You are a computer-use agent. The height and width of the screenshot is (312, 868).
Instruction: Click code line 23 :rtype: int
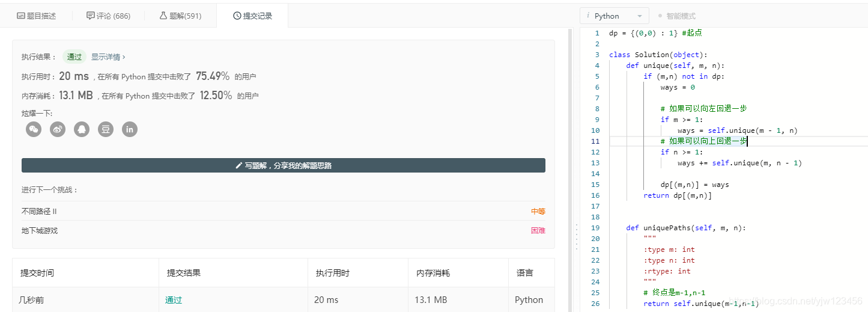click(x=667, y=271)
